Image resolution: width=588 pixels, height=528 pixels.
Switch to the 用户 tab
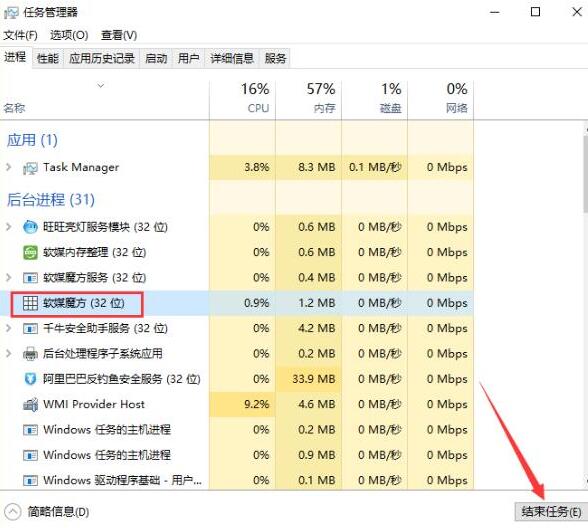click(188, 58)
